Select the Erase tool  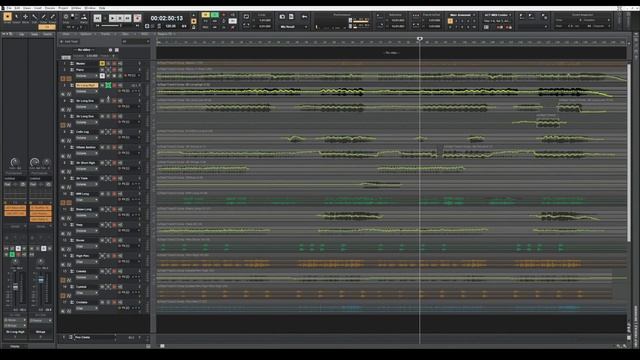[52, 17]
